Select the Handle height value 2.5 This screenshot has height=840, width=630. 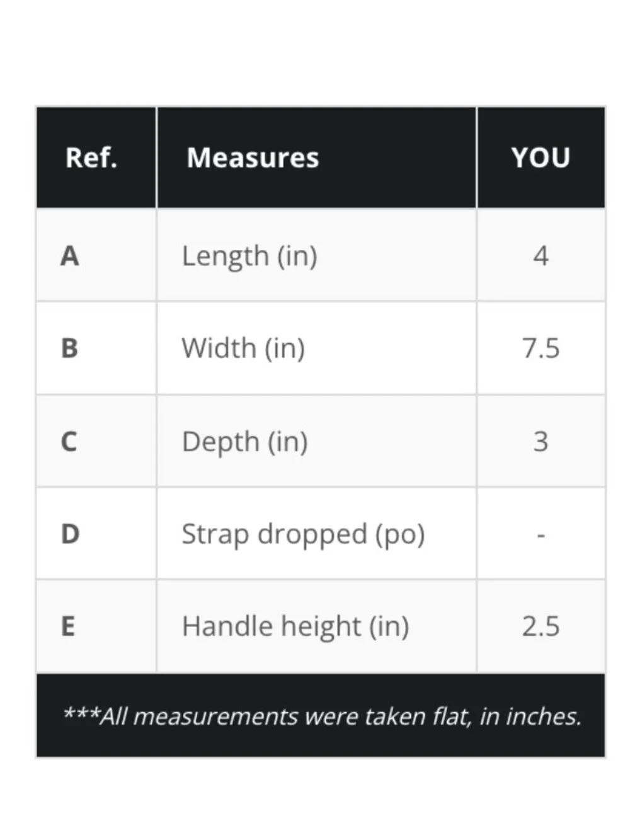[x=541, y=626]
